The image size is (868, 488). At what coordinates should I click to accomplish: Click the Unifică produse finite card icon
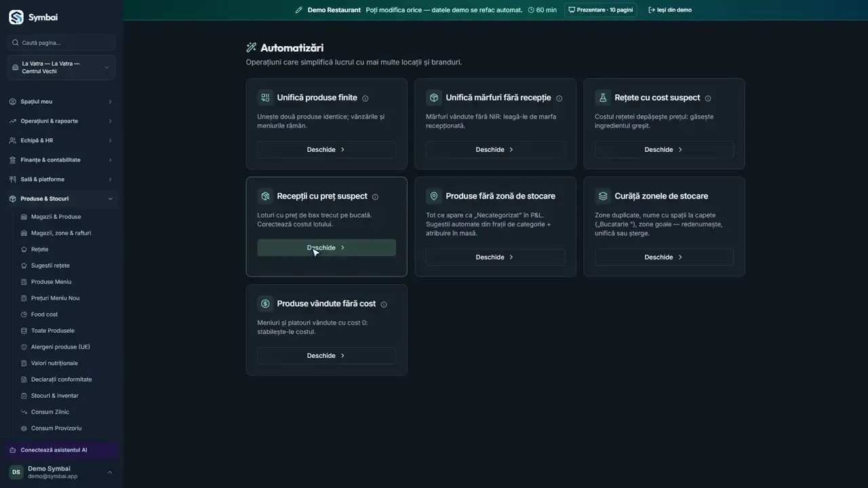(x=265, y=98)
